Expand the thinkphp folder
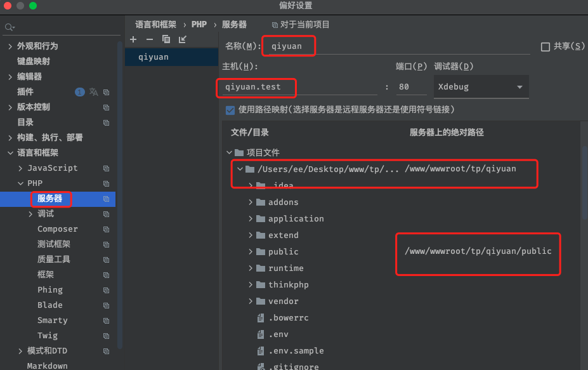The image size is (588, 370). (250, 285)
